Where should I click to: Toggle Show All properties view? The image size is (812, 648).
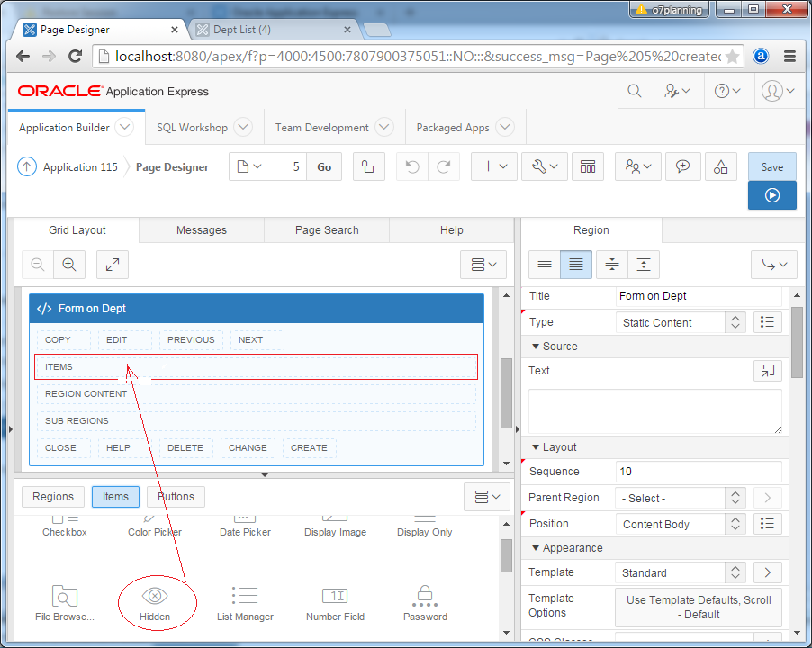[576, 265]
